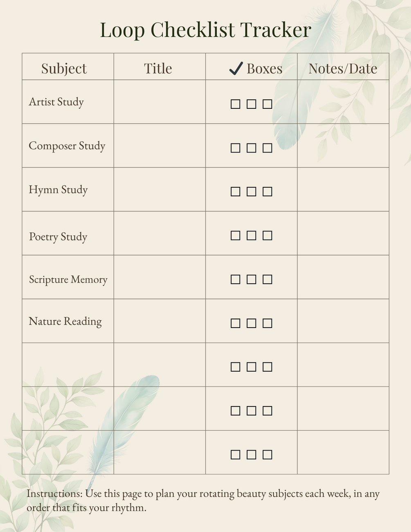Viewport: 411px width, 532px height.
Task: Select the Subject column header
Action: 64,69
